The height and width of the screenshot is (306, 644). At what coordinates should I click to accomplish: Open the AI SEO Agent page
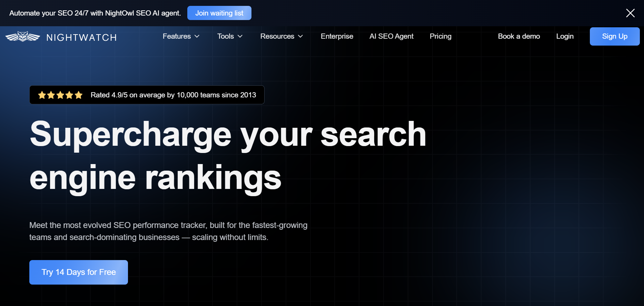[392, 36]
